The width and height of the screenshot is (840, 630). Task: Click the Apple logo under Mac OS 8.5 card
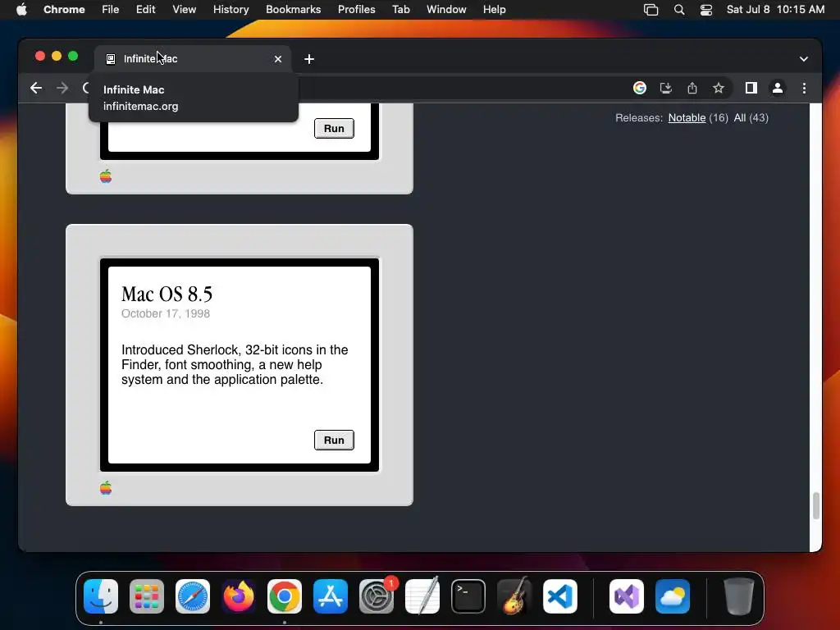point(106,488)
